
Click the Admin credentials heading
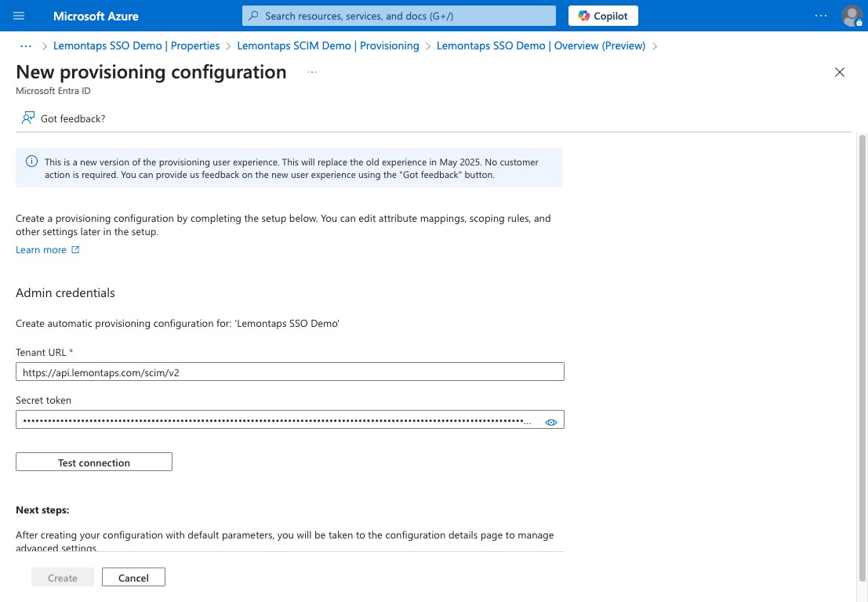(x=65, y=292)
